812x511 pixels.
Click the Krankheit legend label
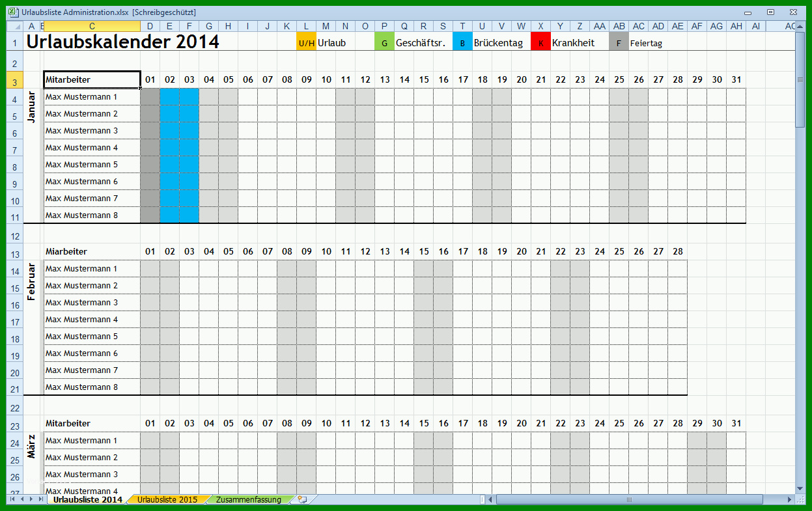coord(573,43)
